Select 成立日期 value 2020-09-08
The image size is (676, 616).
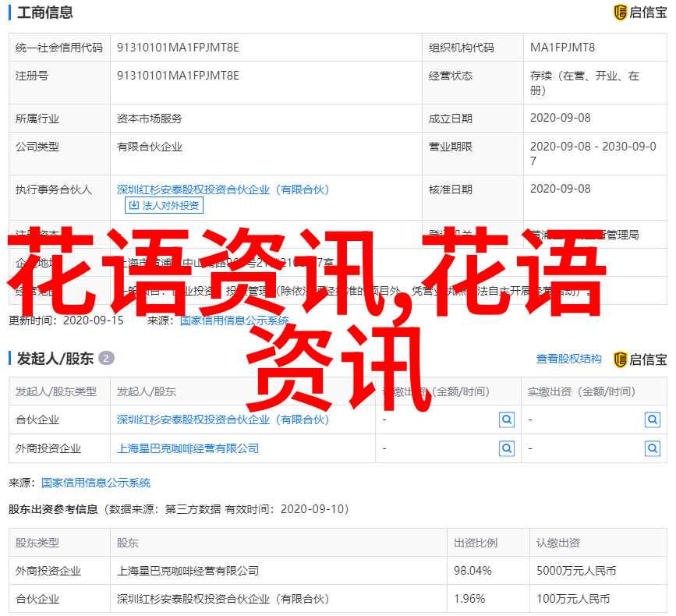tap(560, 118)
